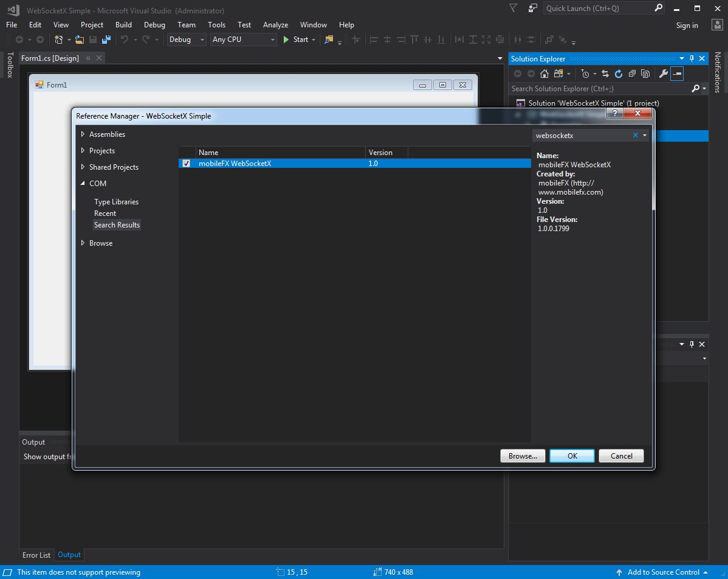
Task: Click the Solution and Folder views switch icon
Action: point(558,74)
